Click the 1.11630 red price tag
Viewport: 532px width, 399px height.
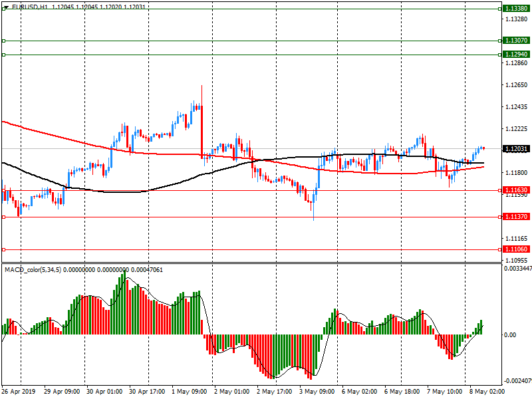point(515,190)
